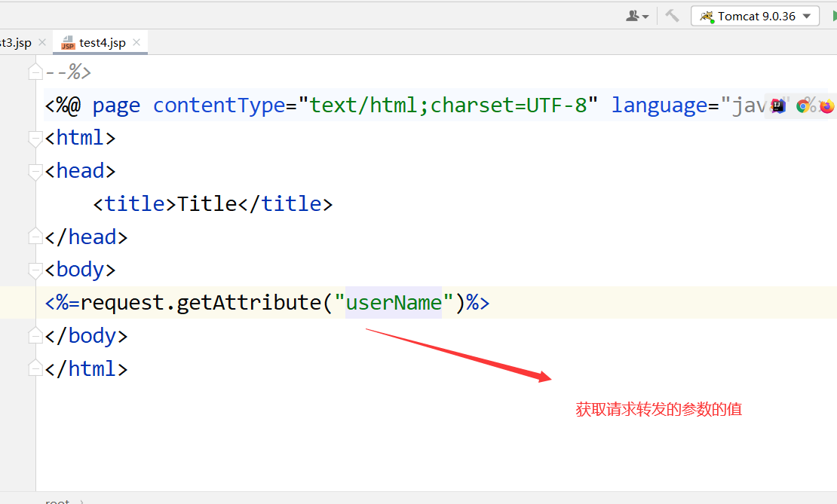Click the "text/html;charset=UTF-8" value

point(448,105)
